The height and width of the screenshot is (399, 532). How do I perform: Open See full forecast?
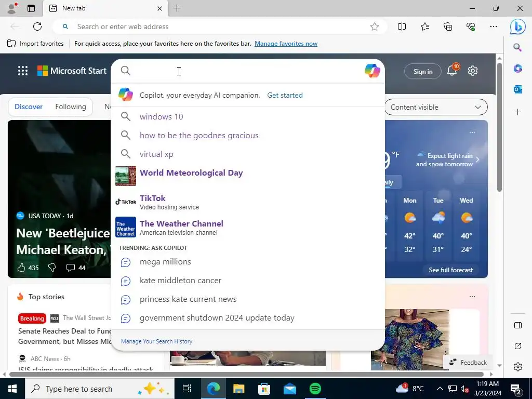pos(450,270)
